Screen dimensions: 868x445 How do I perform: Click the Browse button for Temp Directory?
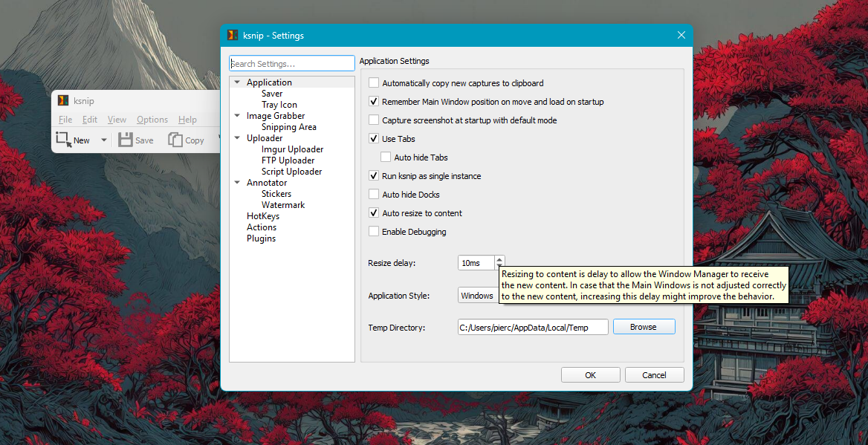coord(644,326)
